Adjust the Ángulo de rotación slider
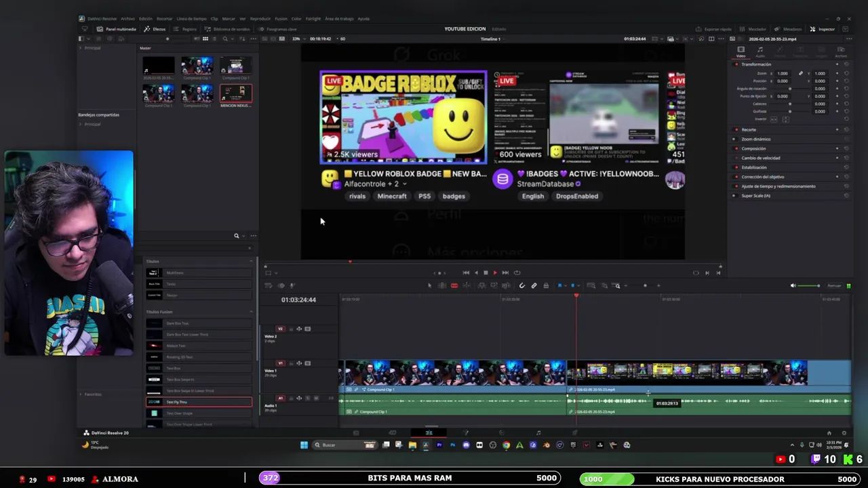Image resolution: width=868 pixels, height=488 pixels. 790,89
